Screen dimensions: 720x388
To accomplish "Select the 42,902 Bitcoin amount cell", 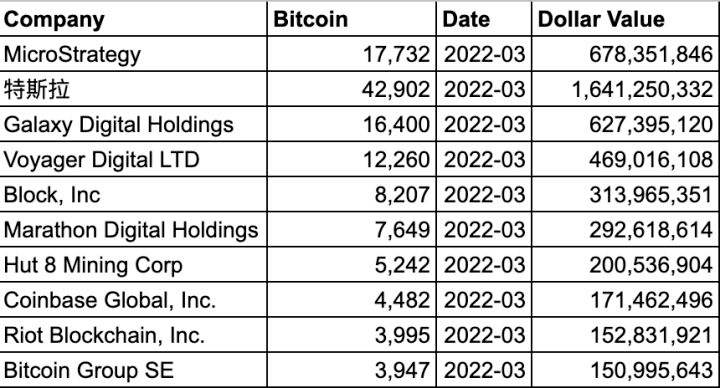I will click(351, 89).
